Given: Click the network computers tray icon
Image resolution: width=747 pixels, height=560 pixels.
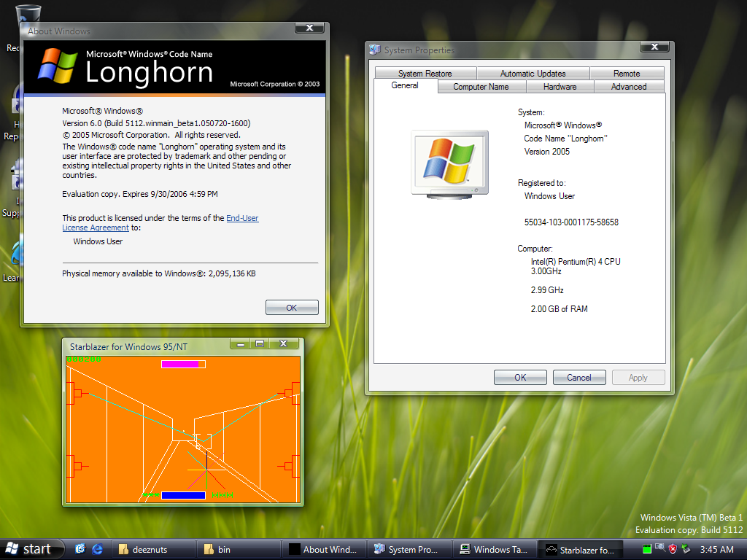Looking at the screenshot, I should pos(659,548).
